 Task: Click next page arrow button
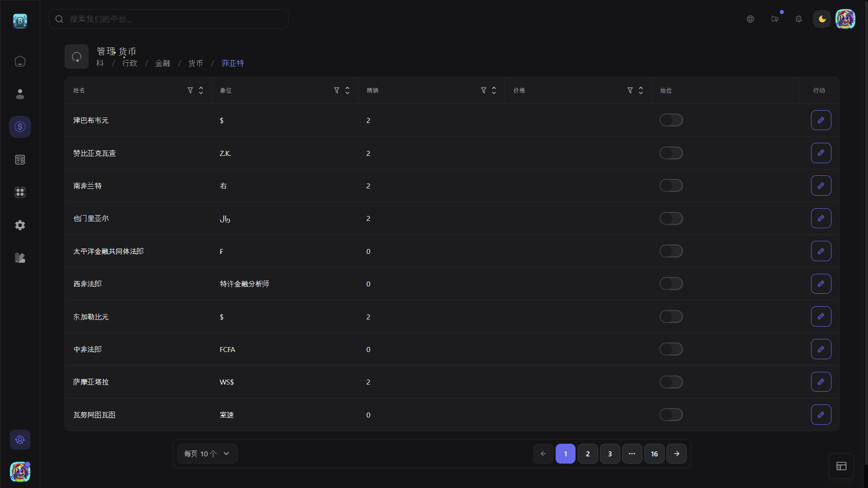click(676, 454)
